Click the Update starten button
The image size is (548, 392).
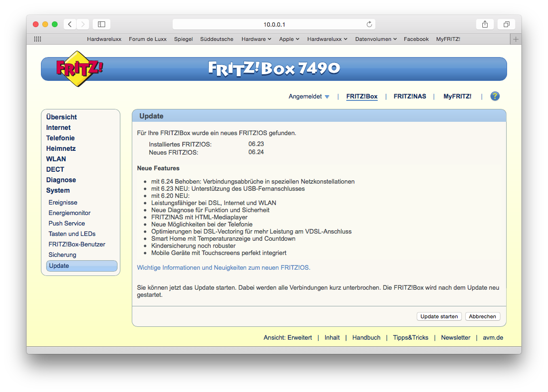coord(439,316)
